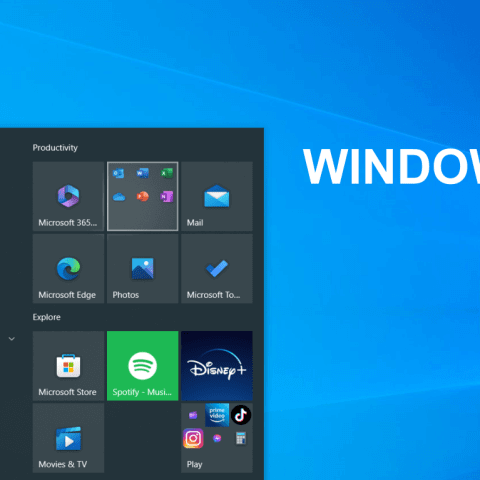Expand the chevron in the Start menu's left rail
The height and width of the screenshot is (480, 480).
pyautogui.click(x=12, y=339)
